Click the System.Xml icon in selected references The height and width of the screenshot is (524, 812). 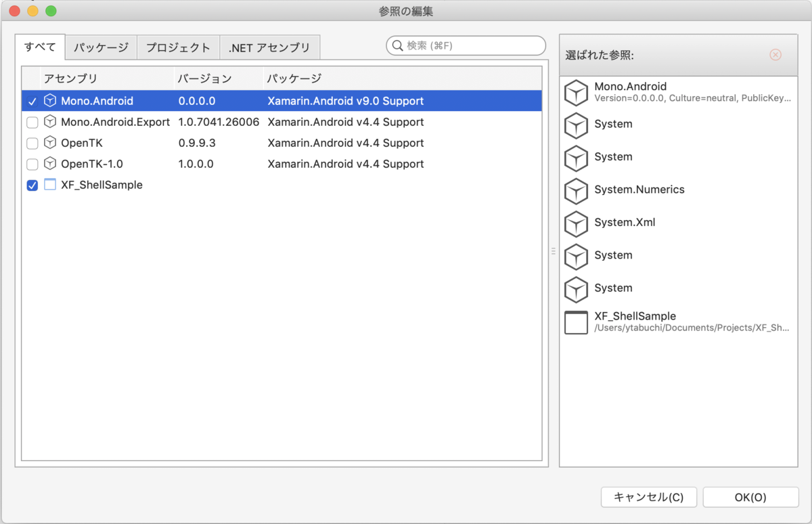[576, 224]
